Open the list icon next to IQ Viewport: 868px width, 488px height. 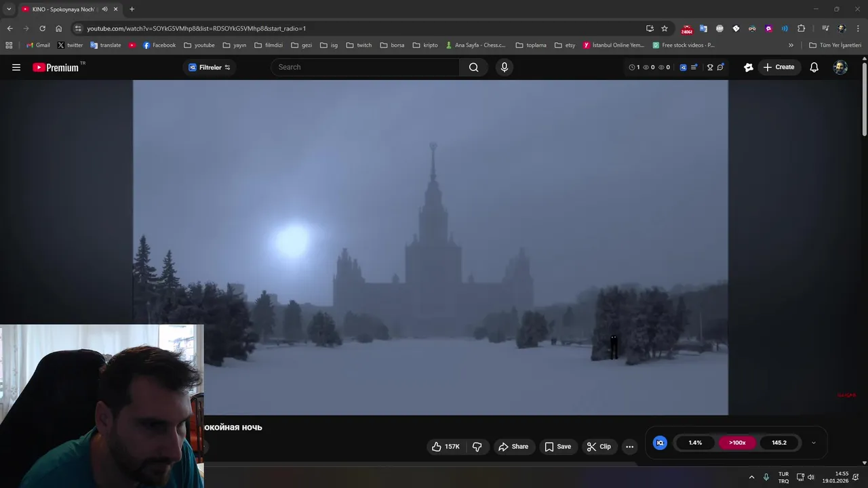coord(694,67)
